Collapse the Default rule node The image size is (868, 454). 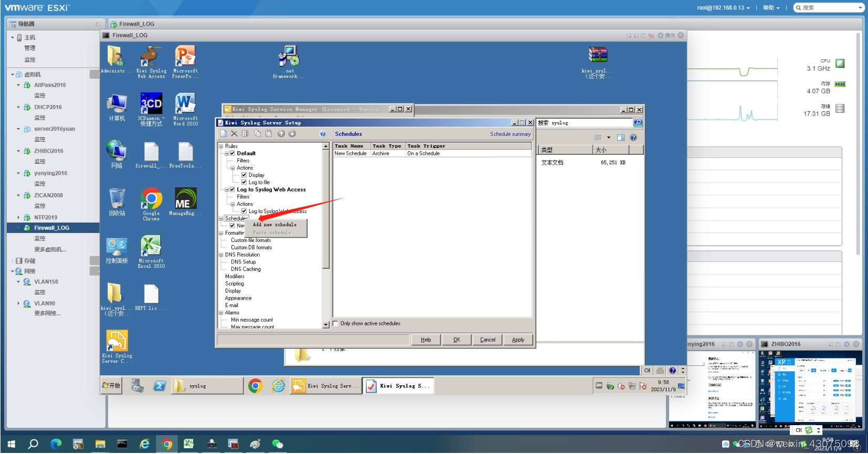tap(227, 153)
